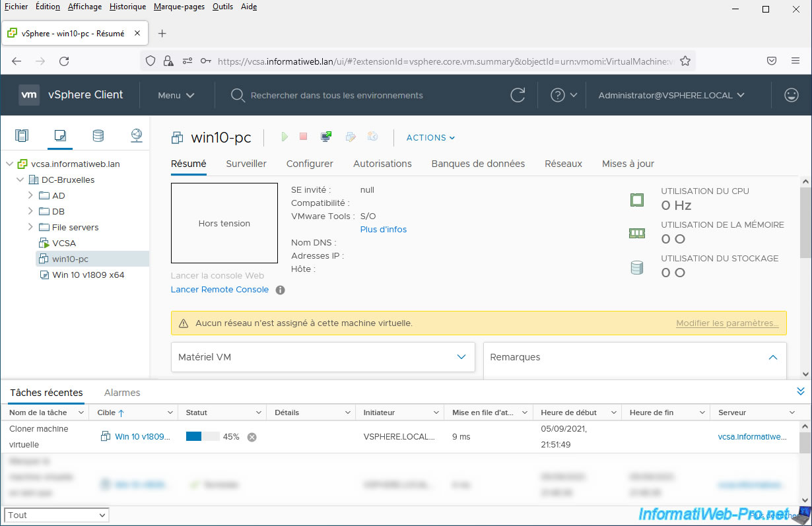
Task: Click the Lancer Remote Console link
Action: (220, 290)
